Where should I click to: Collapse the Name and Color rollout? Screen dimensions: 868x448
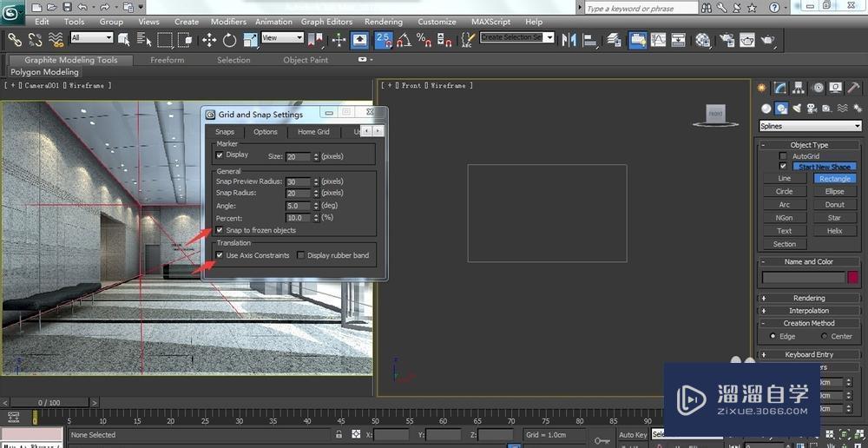pyautogui.click(x=809, y=262)
